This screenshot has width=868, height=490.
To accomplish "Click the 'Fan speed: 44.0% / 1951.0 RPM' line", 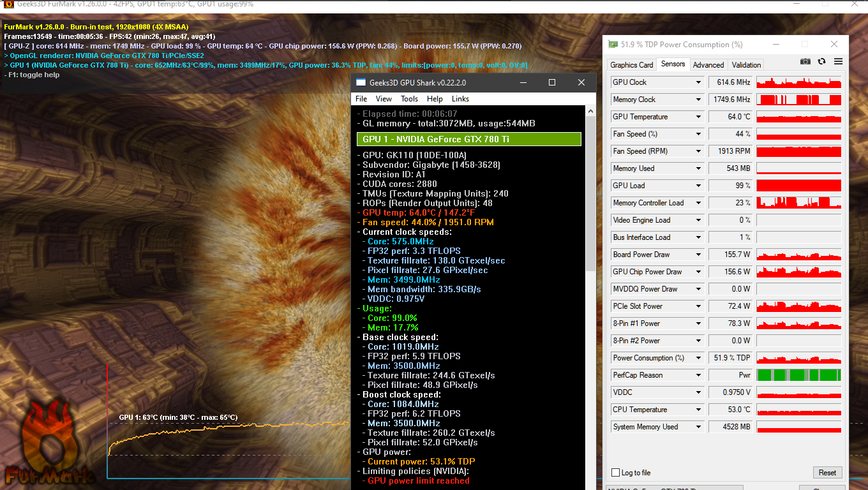I will [x=428, y=223].
